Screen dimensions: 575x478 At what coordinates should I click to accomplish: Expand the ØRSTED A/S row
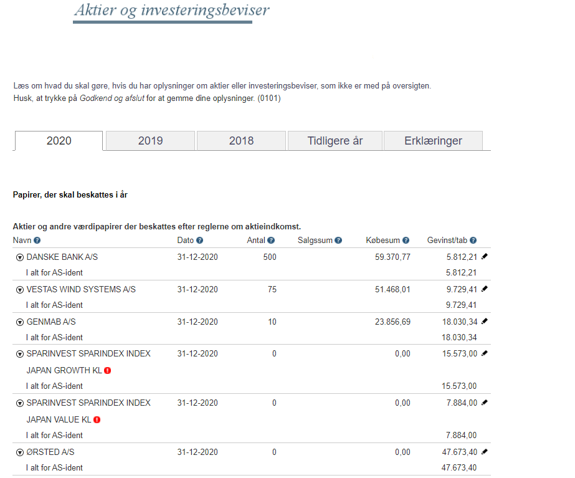20,453
